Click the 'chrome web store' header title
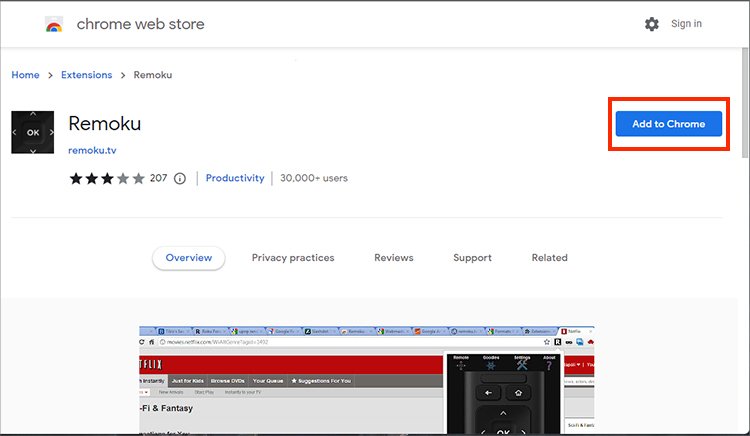Screen dimensions: 750x436 point(141,24)
